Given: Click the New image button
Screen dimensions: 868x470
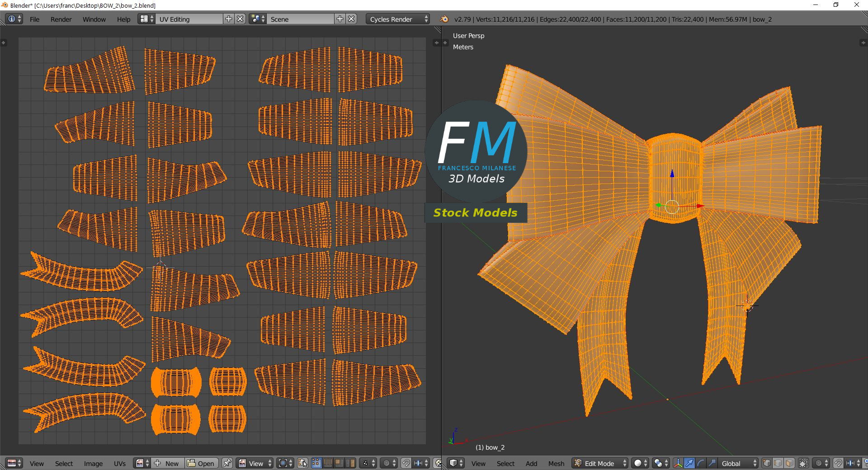Looking at the screenshot, I should coord(167,463).
